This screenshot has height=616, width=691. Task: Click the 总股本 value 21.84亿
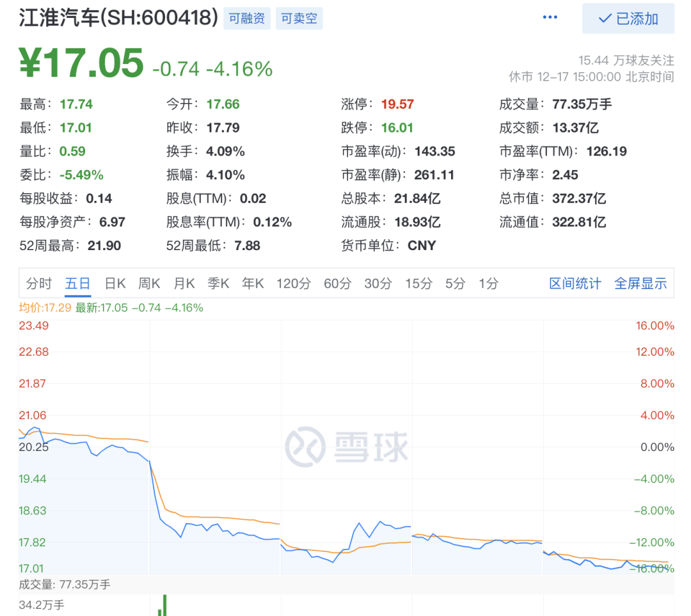(417, 199)
